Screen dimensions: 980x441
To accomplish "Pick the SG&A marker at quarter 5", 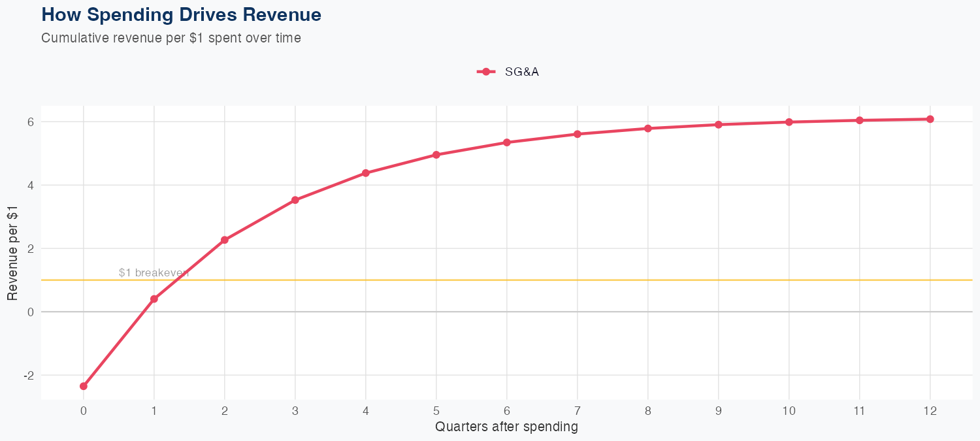I will [x=436, y=155].
